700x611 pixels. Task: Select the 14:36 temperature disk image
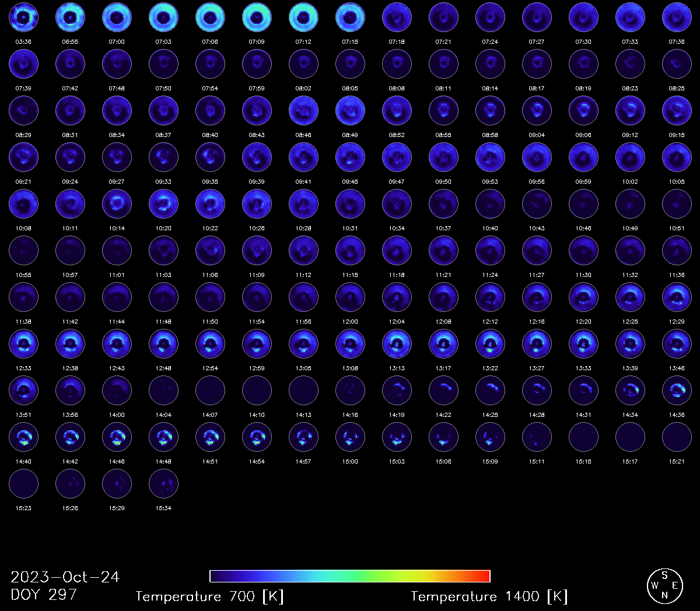pos(677,391)
